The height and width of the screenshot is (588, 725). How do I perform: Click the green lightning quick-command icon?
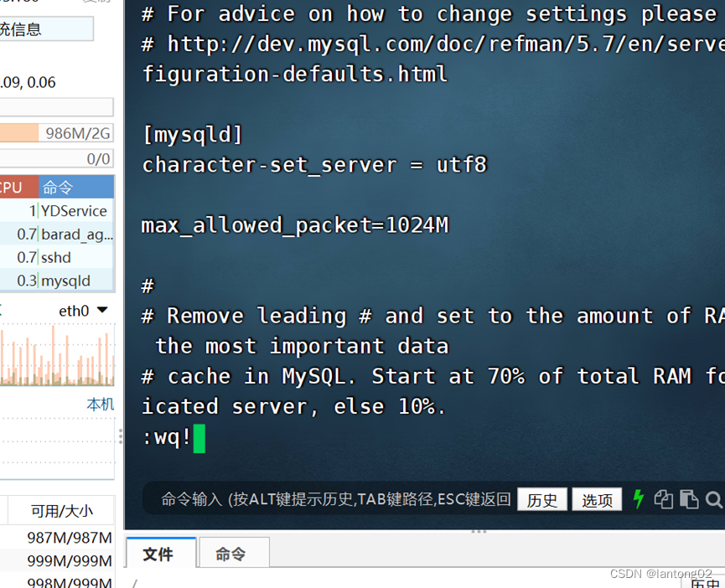point(638,499)
